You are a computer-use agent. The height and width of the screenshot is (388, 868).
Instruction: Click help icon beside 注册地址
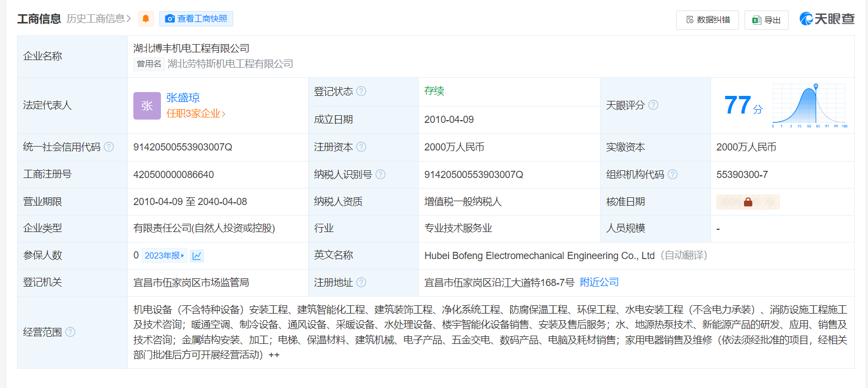coord(362,283)
